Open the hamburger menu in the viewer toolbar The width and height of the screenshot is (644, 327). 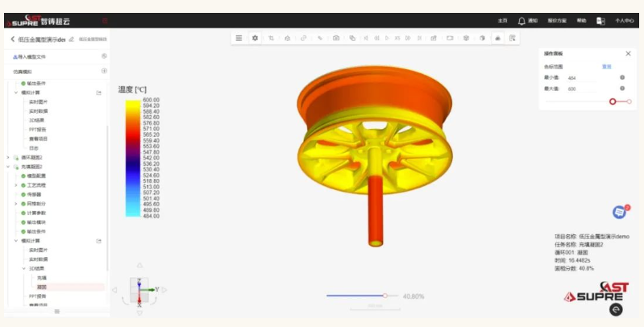pos(239,38)
